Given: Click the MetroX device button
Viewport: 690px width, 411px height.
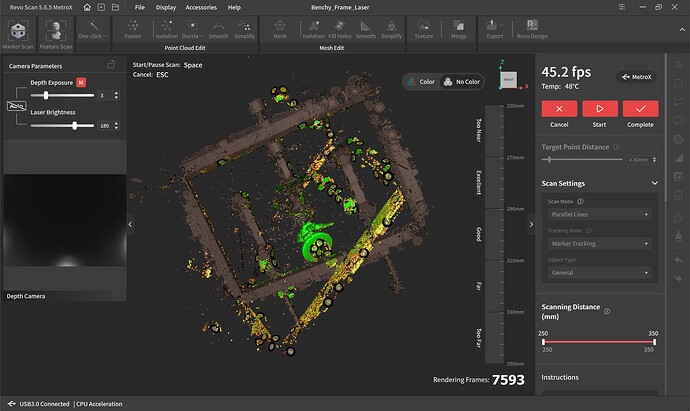Looking at the screenshot, I should point(636,77).
